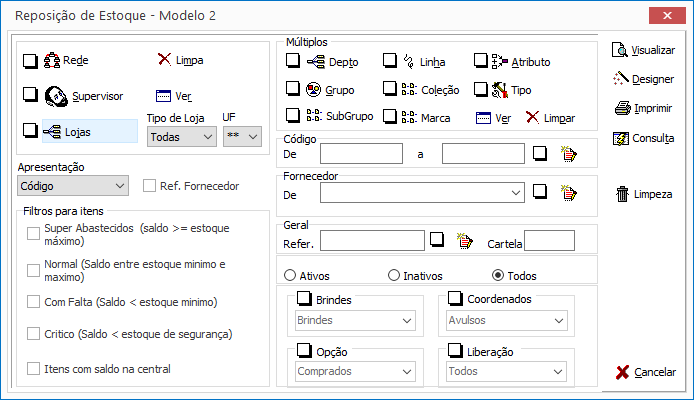The width and height of the screenshot is (694, 400).
Task: Tick the Ref. Fornecedor checkbox
Action: tap(149, 186)
